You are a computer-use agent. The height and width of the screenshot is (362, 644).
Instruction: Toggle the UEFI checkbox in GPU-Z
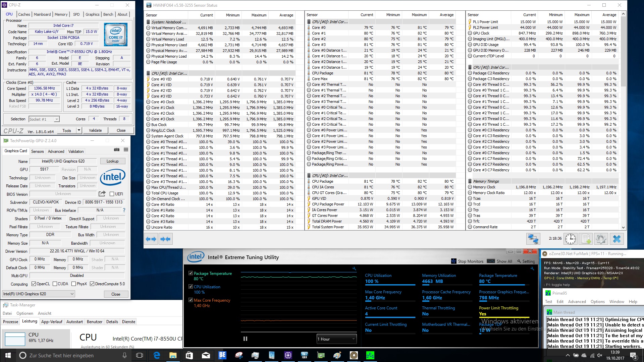coord(112,194)
